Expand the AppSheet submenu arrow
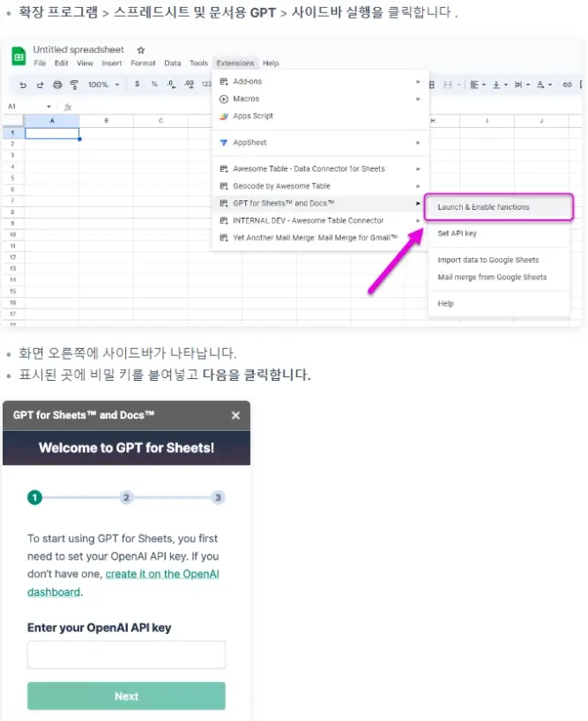Screen dimensions: 588x721 (x=418, y=143)
